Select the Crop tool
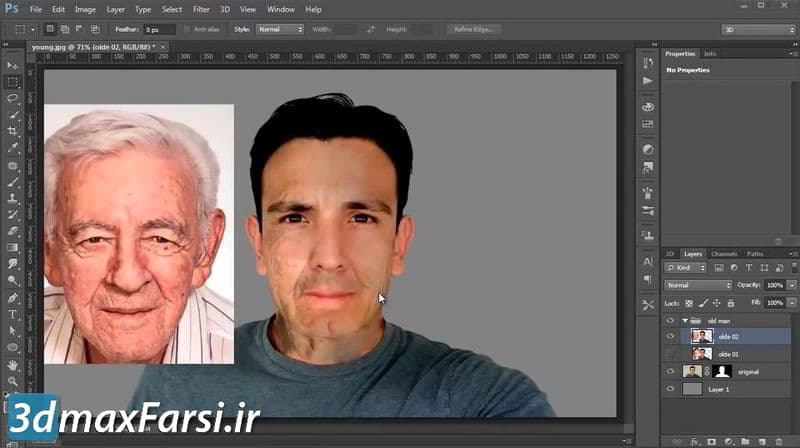Screen dimensions: 800x448 (13, 131)
